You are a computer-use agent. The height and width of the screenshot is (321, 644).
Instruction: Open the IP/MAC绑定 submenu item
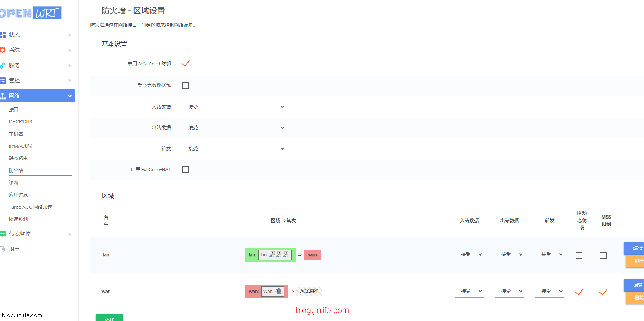[x=22, y=146]
